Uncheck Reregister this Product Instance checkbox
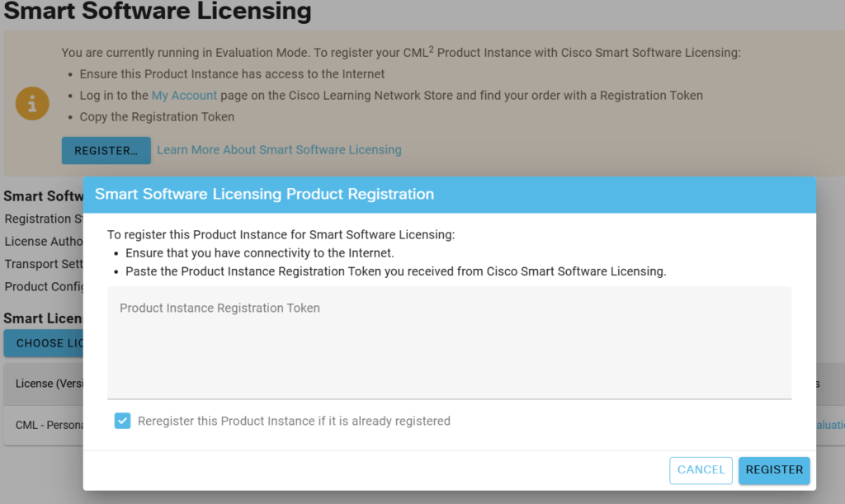845x504 pixels. pyautogui.click(x=122, y=421)
